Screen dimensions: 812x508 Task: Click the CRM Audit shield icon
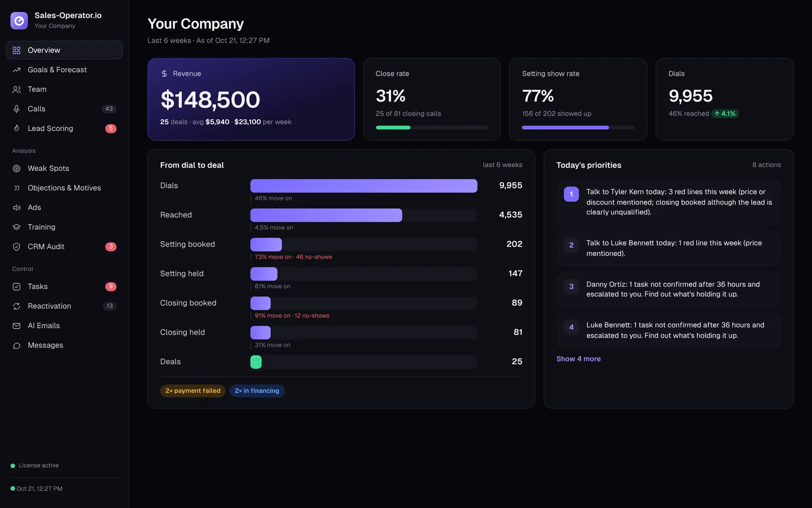pos(17,247)
